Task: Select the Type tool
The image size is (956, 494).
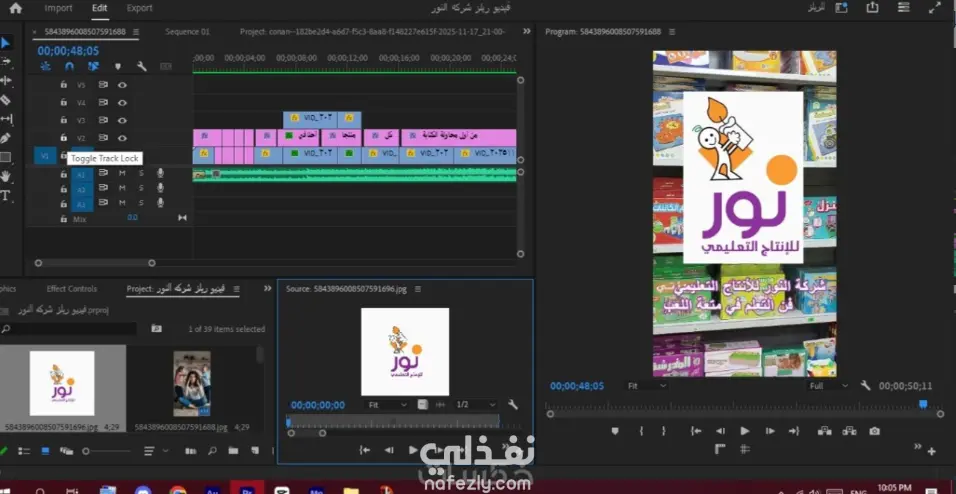Action: 5,196
